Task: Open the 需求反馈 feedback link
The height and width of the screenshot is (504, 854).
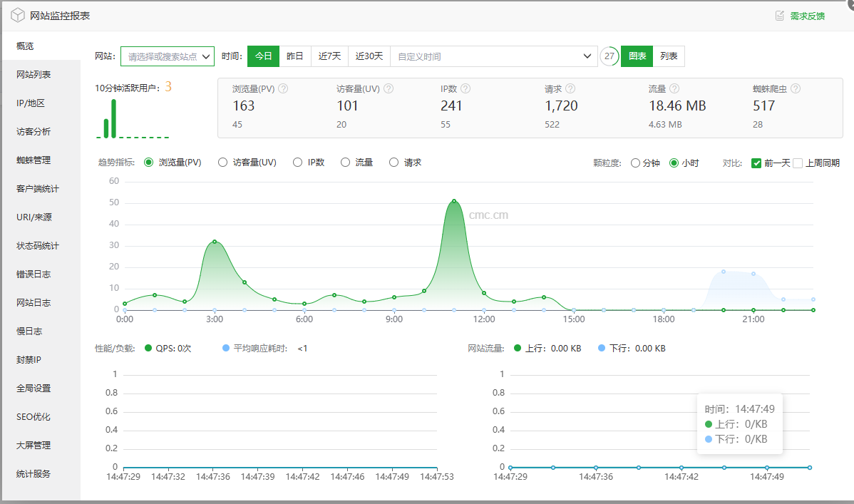Action: pos(807,16)
